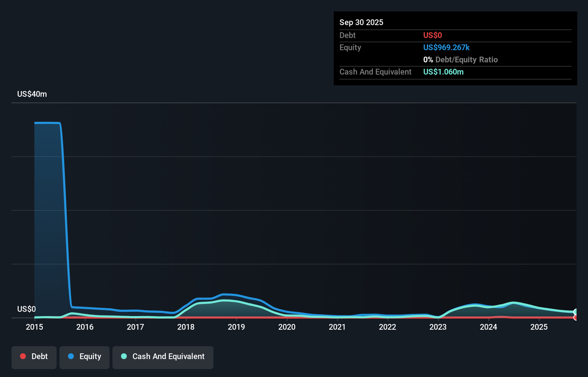Click the Cash line peak near 2024
The width and height of the screenshot is (588, 377).
click(514, 303)
